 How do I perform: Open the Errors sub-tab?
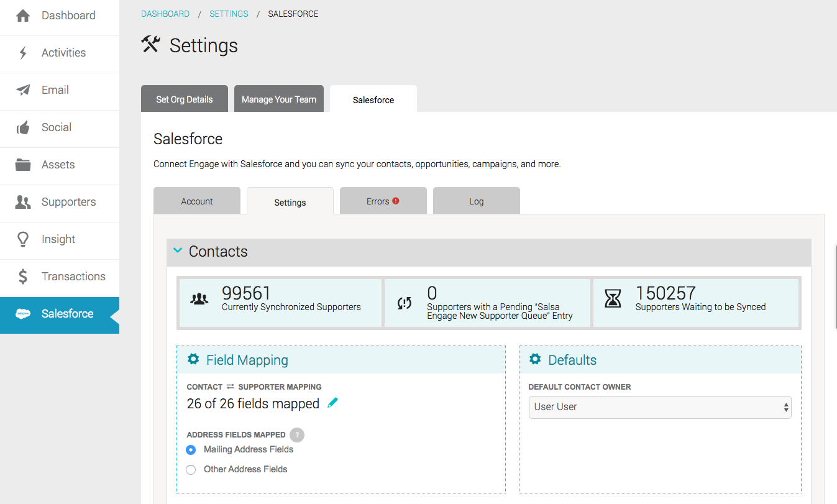383,201
